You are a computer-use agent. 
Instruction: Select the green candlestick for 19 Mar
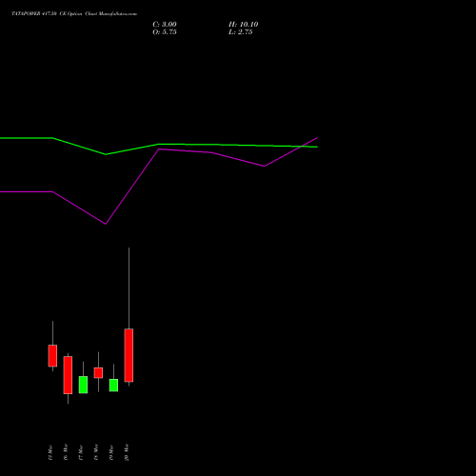pos(113,385)
